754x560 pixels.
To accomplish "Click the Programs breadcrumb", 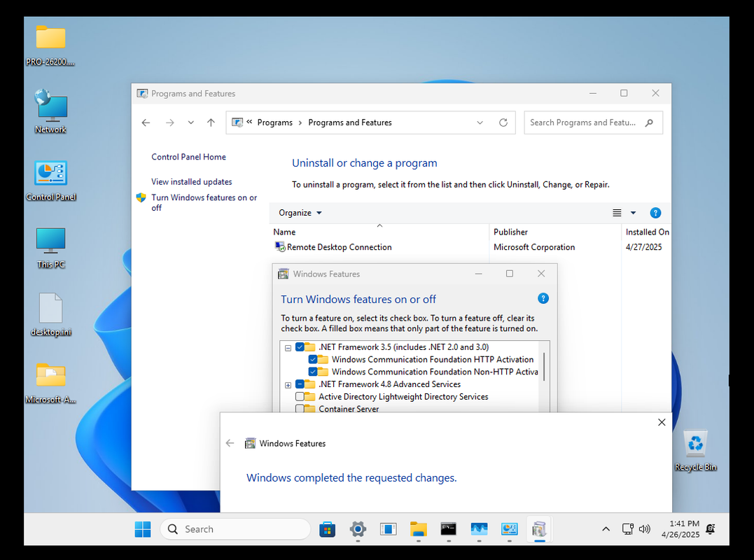I will (275, 122).
